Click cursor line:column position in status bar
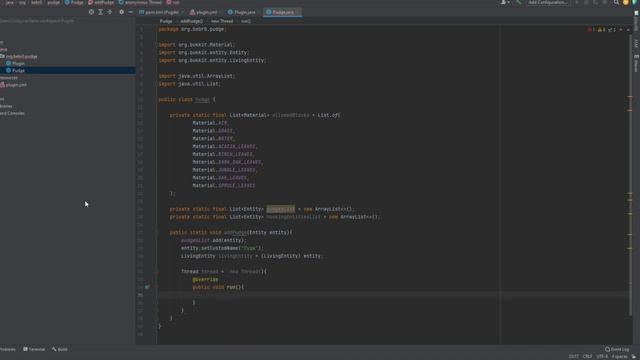Viewport: 640px width, 360px height. pyautogui.click(x=573, y=356)
